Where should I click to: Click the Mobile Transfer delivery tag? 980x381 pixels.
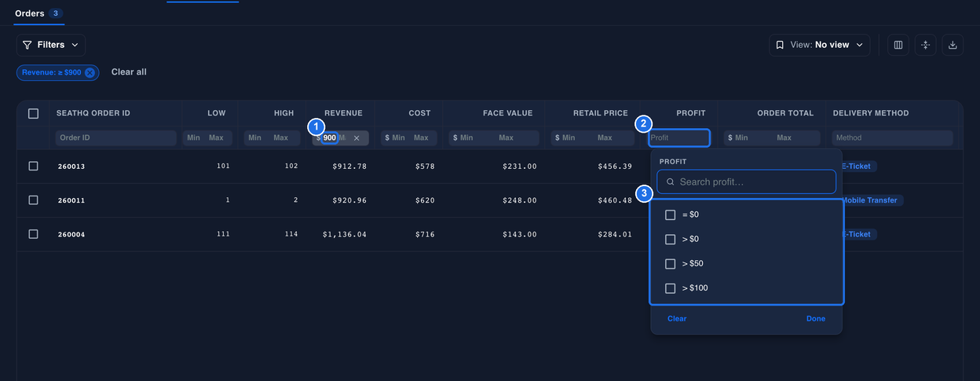click(x=871, y=200)
